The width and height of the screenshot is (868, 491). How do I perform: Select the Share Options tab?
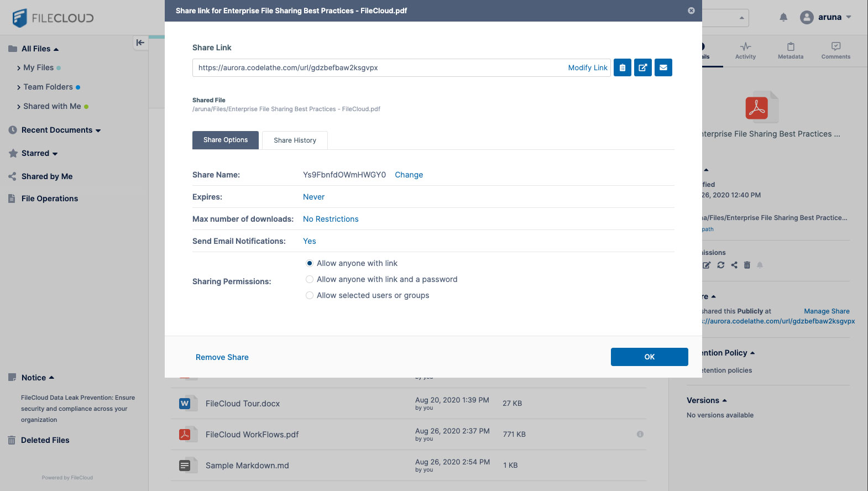click(x=226, y=140)
